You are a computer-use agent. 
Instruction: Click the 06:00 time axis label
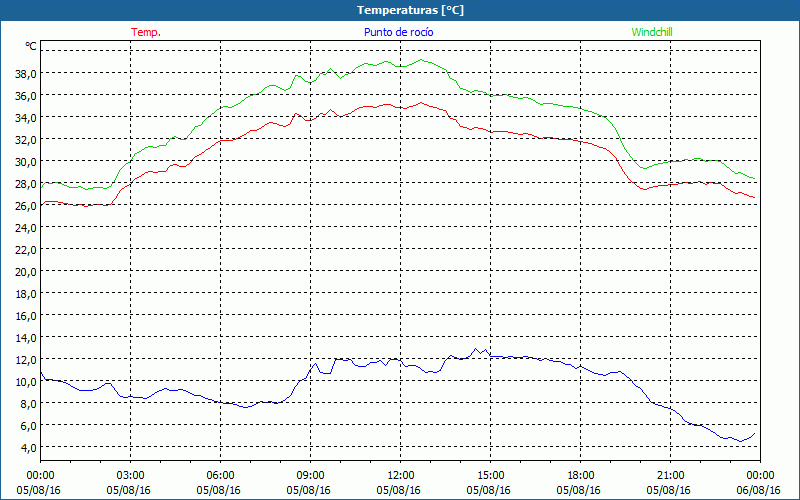pyautogui.click(x=220, y=475)
